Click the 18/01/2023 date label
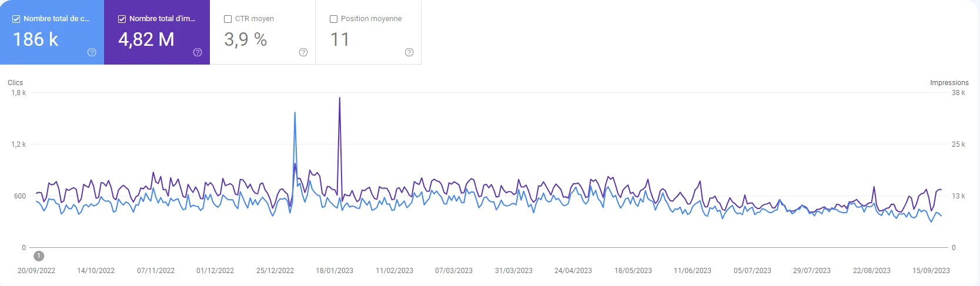 (335, 271)
